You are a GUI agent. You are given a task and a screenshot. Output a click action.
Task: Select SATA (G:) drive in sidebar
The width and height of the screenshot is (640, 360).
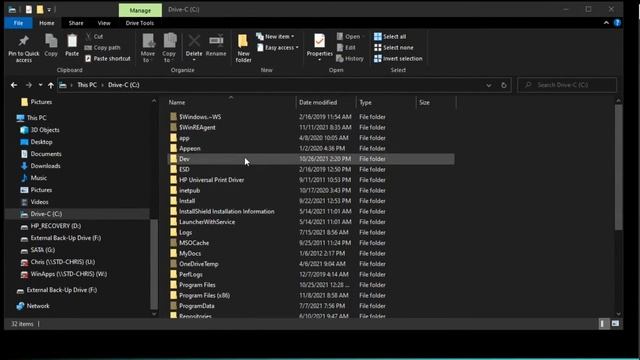coord(38,250)
